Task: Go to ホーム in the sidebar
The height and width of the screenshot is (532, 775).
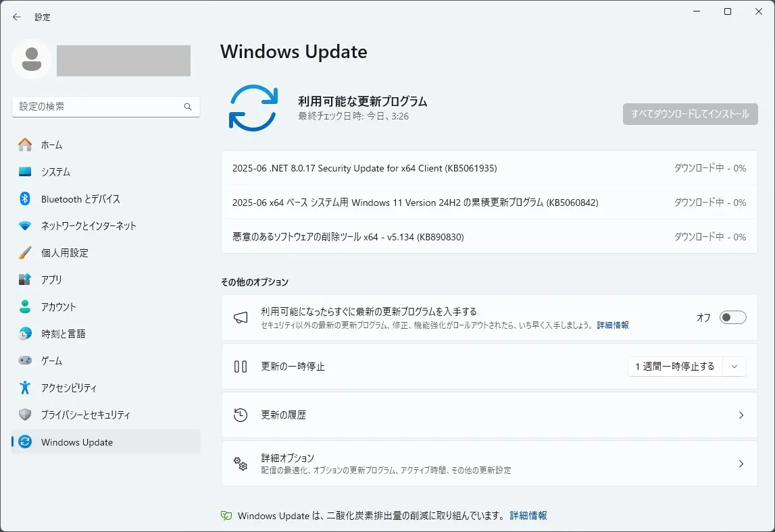Action: tap(106, 144)
